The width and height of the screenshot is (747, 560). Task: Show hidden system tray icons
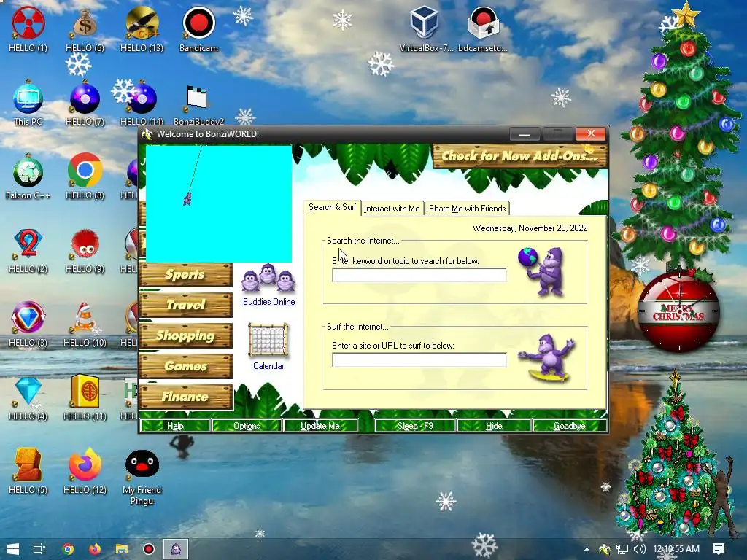coord(587,549)
